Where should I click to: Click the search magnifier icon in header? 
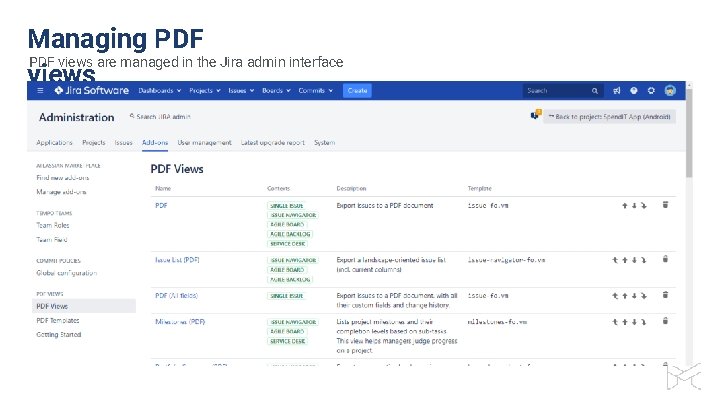(x=595, y=91)
